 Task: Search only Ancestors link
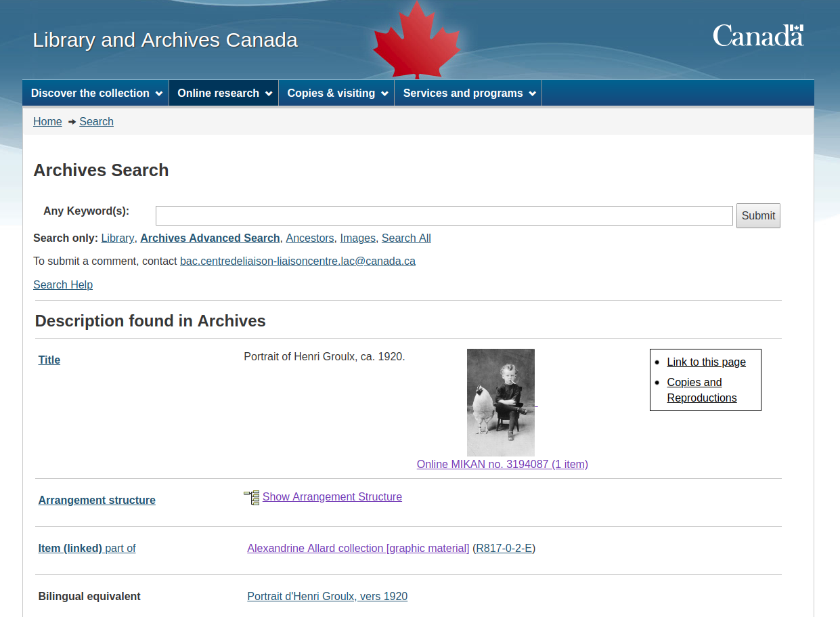click(x=310, y=238)
